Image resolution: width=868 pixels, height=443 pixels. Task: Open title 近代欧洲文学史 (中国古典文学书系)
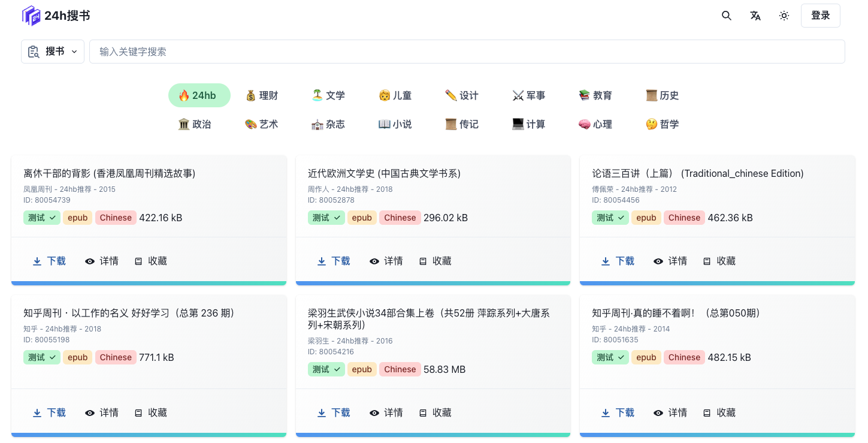click(x=384, y=173)
